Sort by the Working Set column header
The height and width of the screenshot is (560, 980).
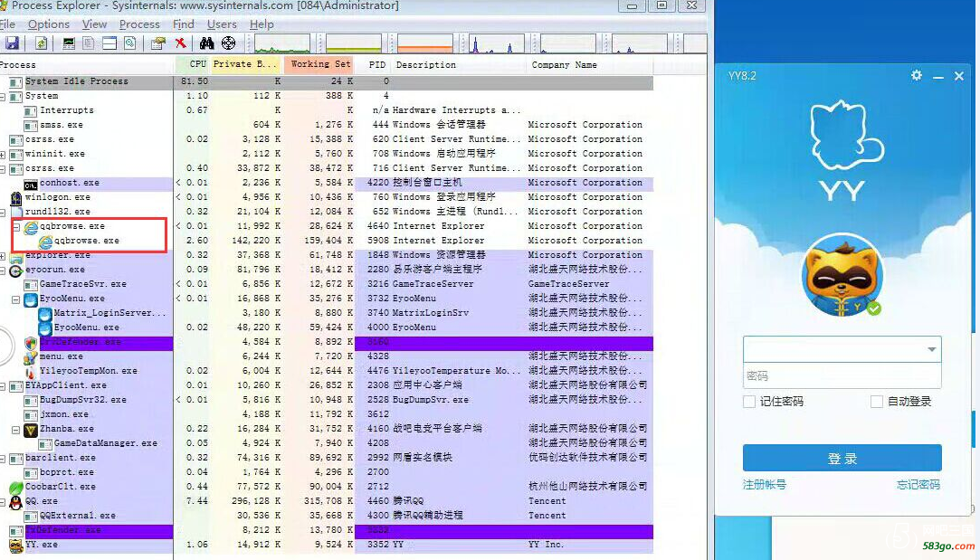(319, 64)
